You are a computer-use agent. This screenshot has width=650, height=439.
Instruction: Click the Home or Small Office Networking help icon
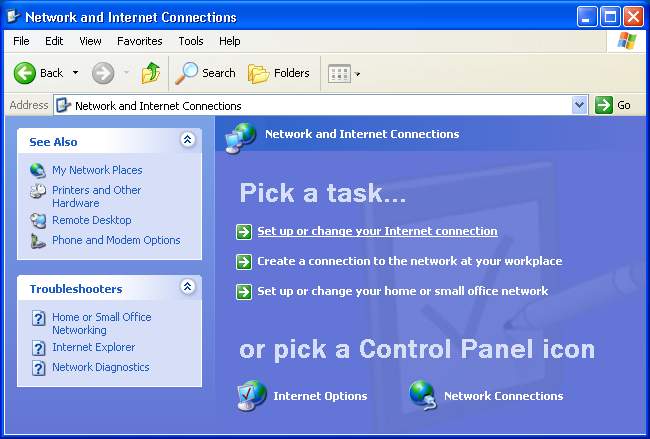pyautogui.click(x=39, y=318)
